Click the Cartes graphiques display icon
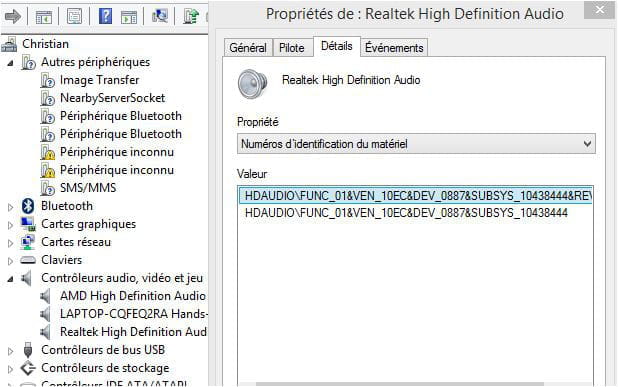Screen dimensions: 618x387 28,224
